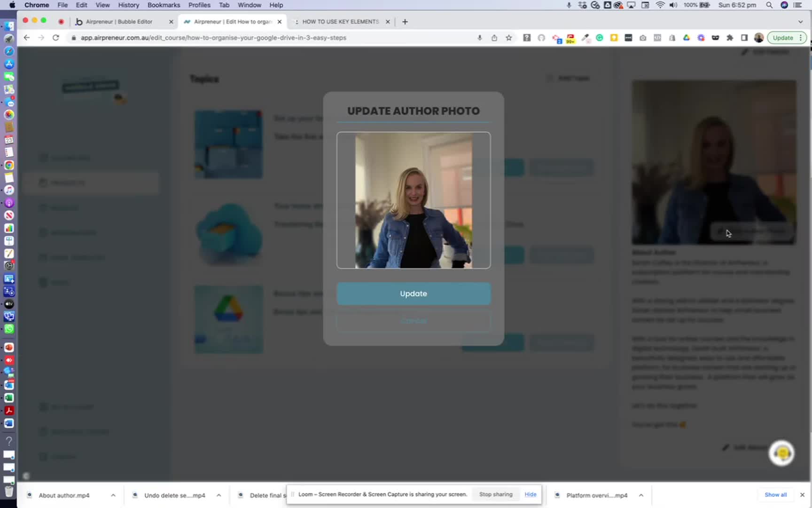Image resolution: width=812 pixels, height=508 pixels.
Task: Bookmark this page with the star icon
Action: coord(509,38)
